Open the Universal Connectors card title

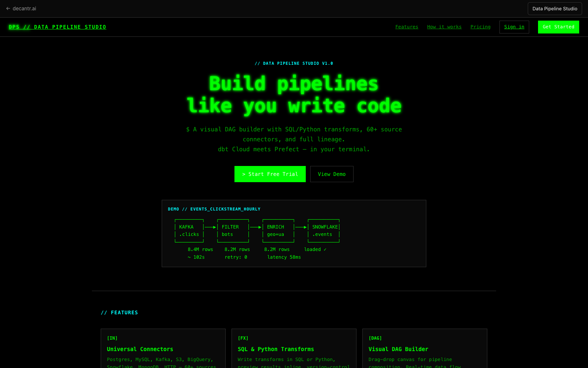pos(140,349)
